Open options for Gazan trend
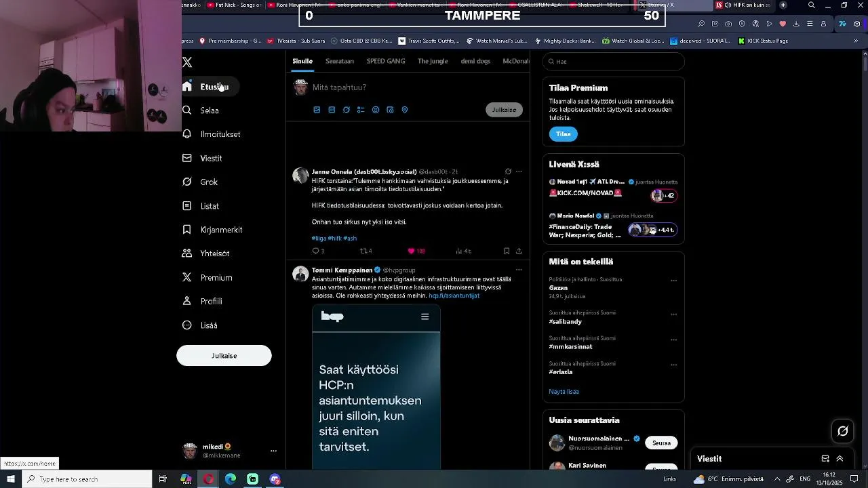Screen dimensions: 868x488 (673, 280)
